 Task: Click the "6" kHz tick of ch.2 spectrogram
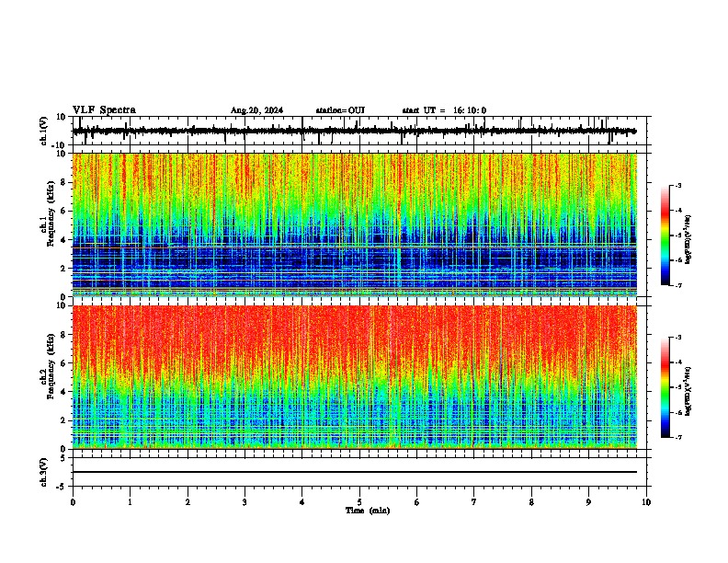(x=64, y=363)
